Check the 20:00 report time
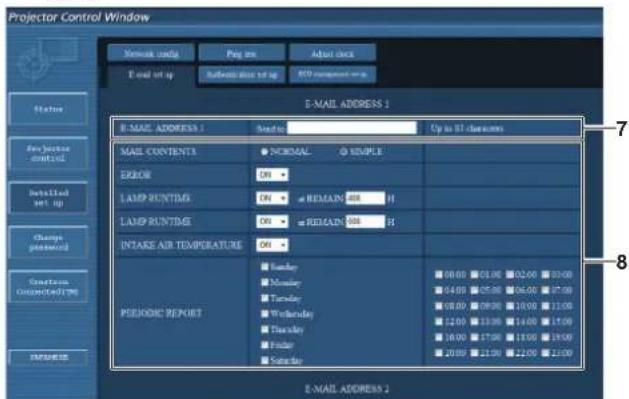 (x=439, y=353)
